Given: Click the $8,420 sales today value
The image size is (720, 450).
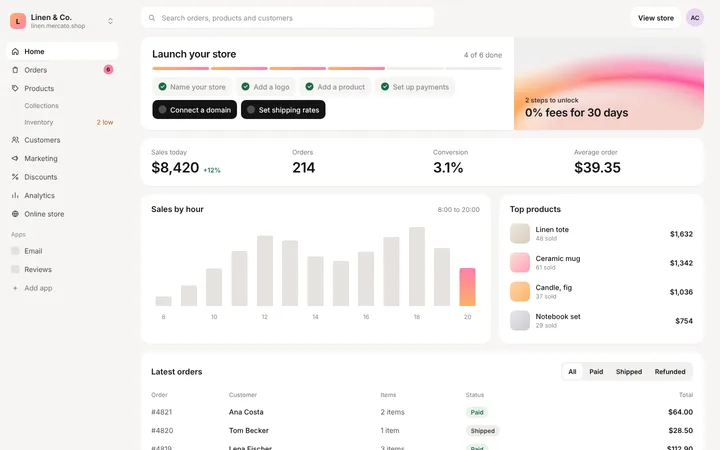Looking at the screenshot, I should point(175,168).
